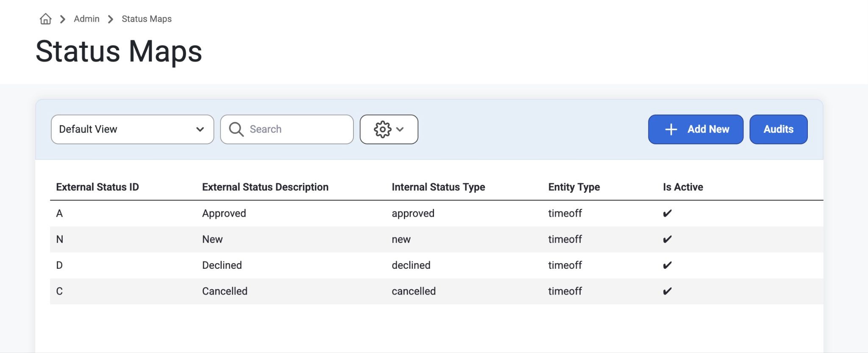Screen dimensions: 868x353
Task: Click the active checkmark for Cancelled
Action: pos(667,291)
